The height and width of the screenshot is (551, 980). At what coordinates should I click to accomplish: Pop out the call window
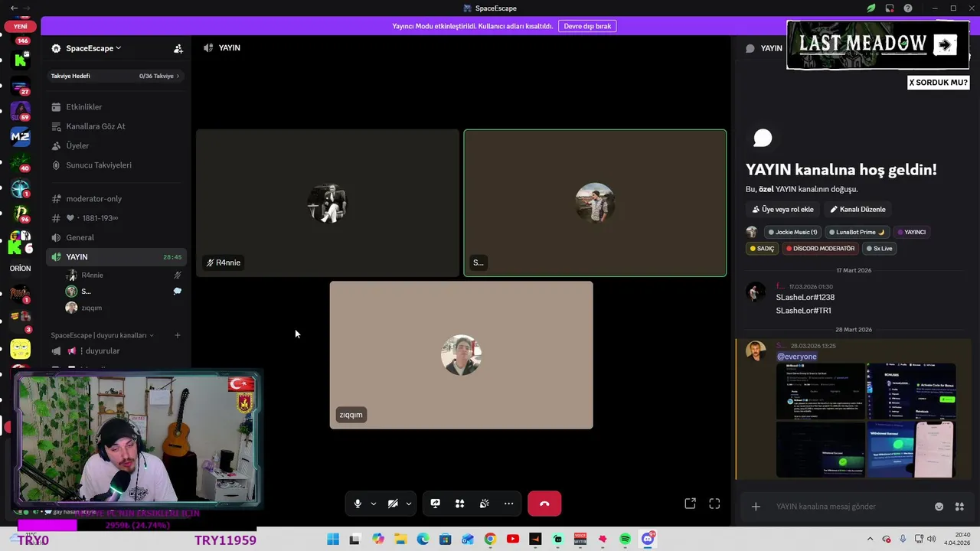(x=690, y=504)
